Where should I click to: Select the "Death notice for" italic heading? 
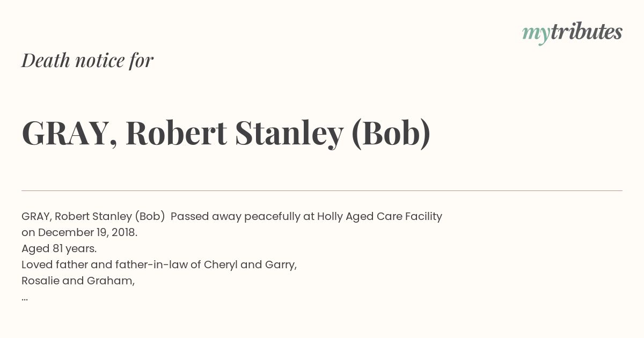click(x=87, y=61)
